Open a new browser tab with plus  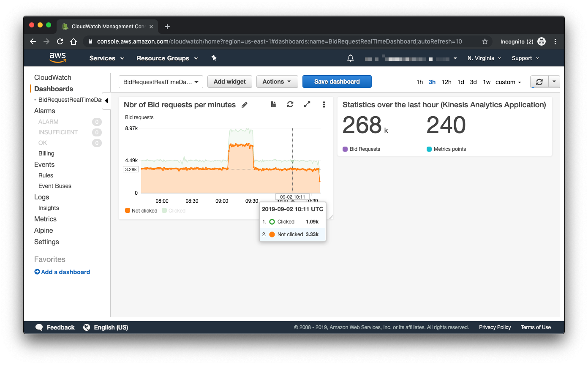(167, 27)
